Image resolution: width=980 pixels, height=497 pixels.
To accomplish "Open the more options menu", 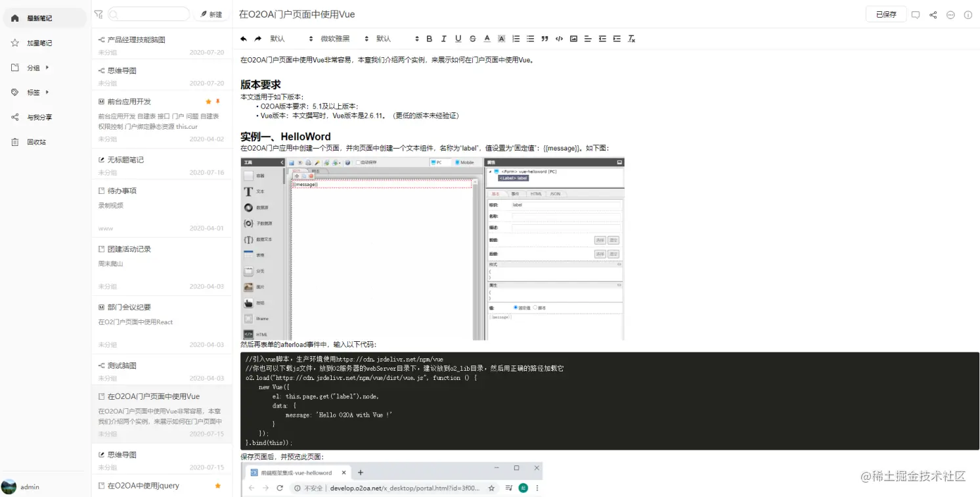I will (950, 14).
